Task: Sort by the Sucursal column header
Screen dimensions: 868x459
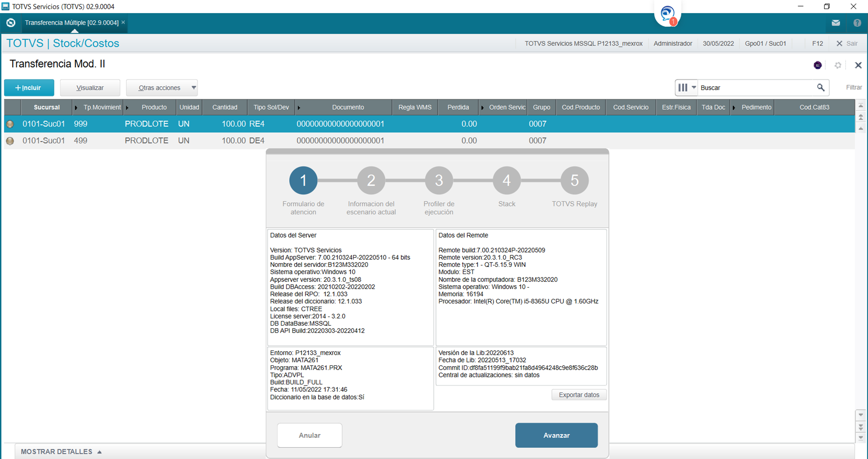Action: pyautogui.click(x=47, y=107)
